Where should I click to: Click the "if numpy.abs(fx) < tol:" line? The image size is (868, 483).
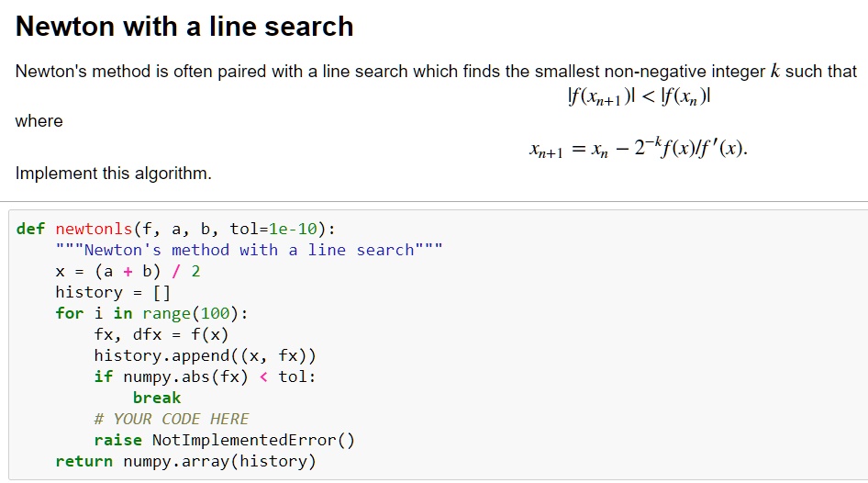(x=205, y=376)
